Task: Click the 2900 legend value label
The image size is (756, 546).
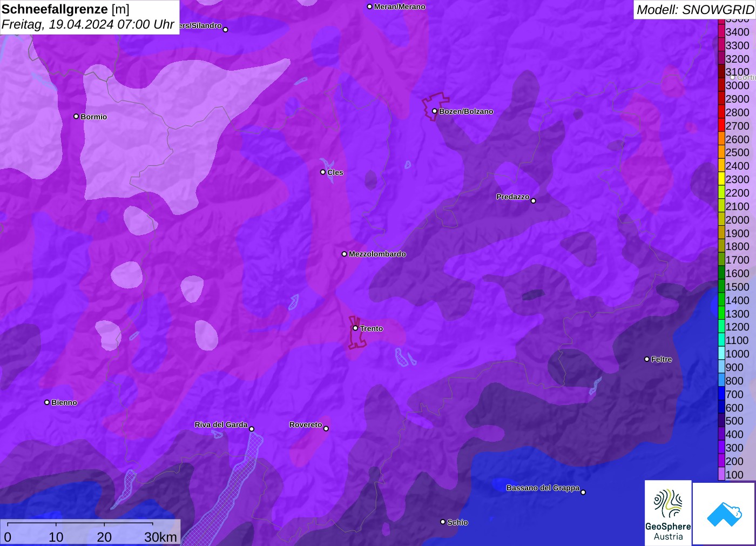Action: [x=737, y=99]
